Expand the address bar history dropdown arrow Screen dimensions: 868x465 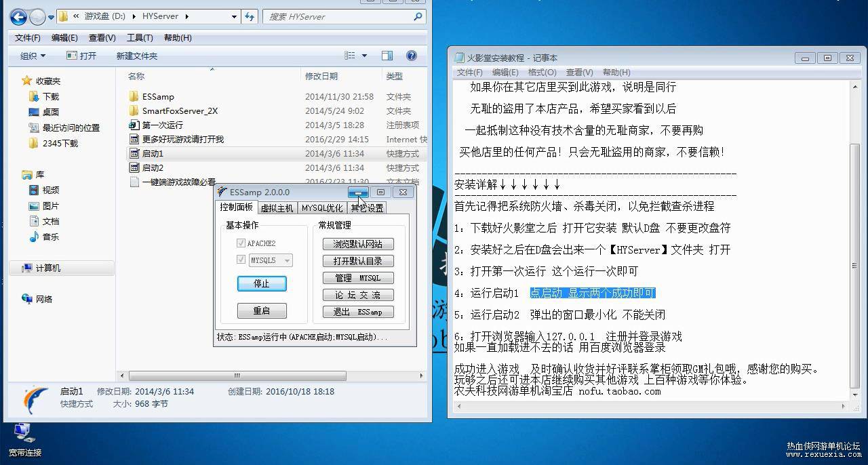point(234,16)
